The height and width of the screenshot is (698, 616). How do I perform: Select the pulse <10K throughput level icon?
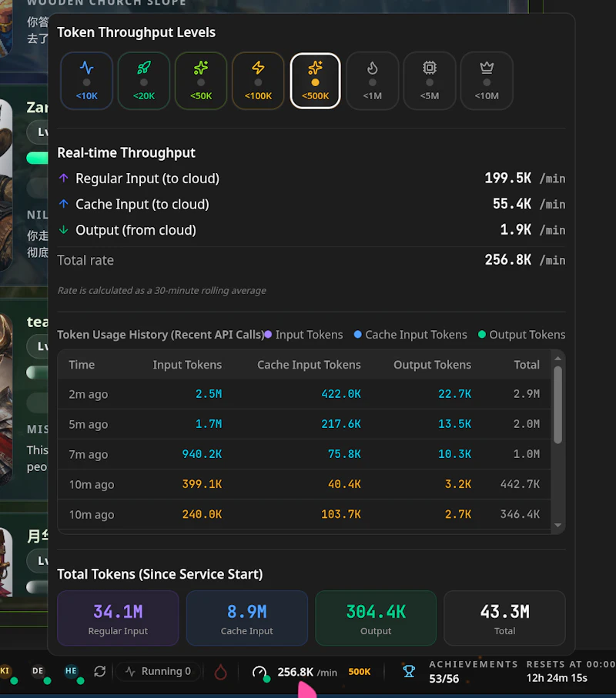click(86, 80)
